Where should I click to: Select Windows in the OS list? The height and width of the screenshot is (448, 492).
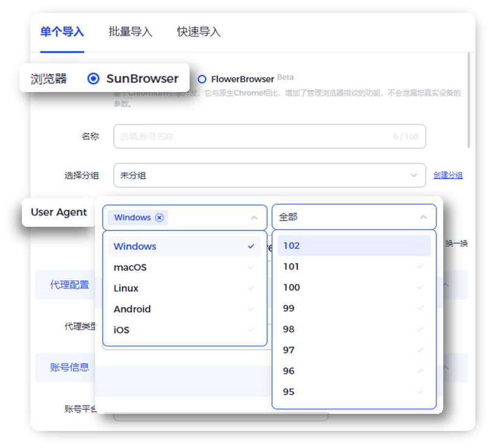point(185,246)
